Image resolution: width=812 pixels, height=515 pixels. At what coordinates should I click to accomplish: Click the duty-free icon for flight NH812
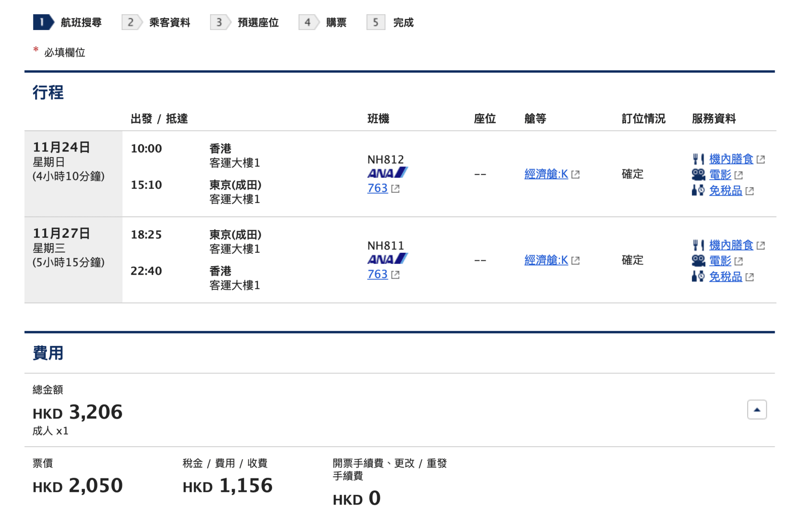coord(698,190)
